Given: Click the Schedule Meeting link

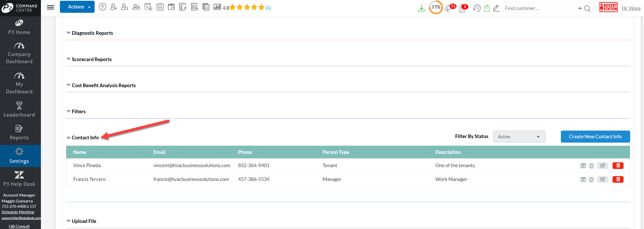Looking at the screenshot, I should coord(18,212).
